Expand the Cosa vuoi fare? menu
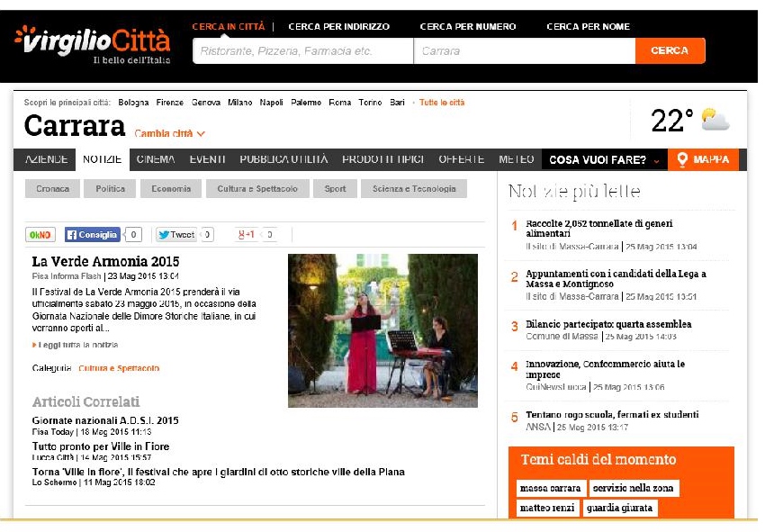This screenshot has height=532, width=765. 603,160
